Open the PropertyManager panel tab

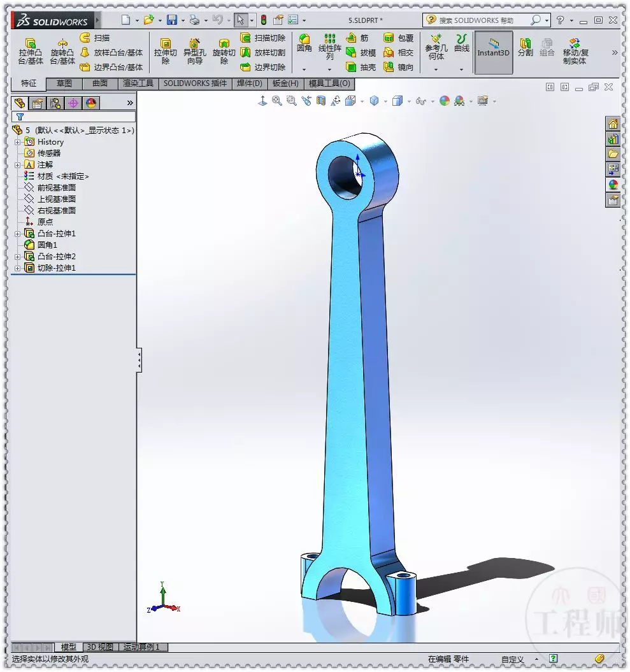click(x=38, y=103)
